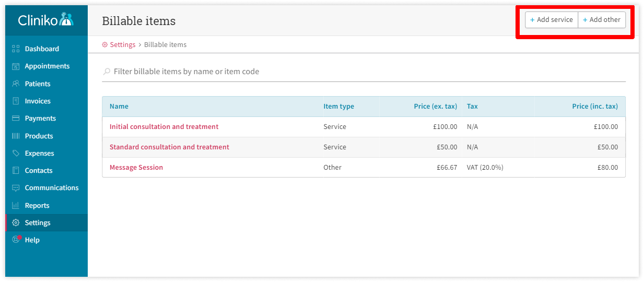The height and width of the screenshot is (282, 644).
Task: Click the breadcrumb Settings gear icon
Action: (105, 45)
